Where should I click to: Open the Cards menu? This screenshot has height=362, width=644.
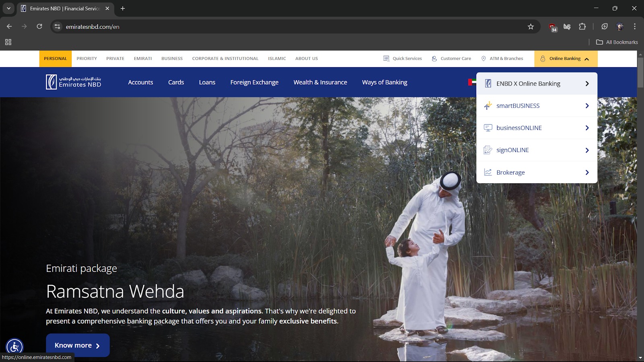176,82
